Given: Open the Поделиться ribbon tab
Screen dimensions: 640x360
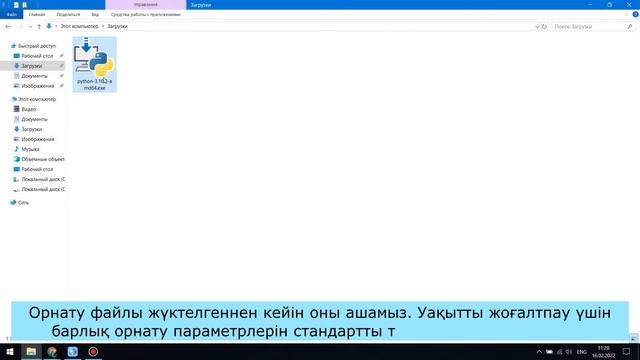Looking at the screenshot, I should pyautogui.click(x=68, y=14).
